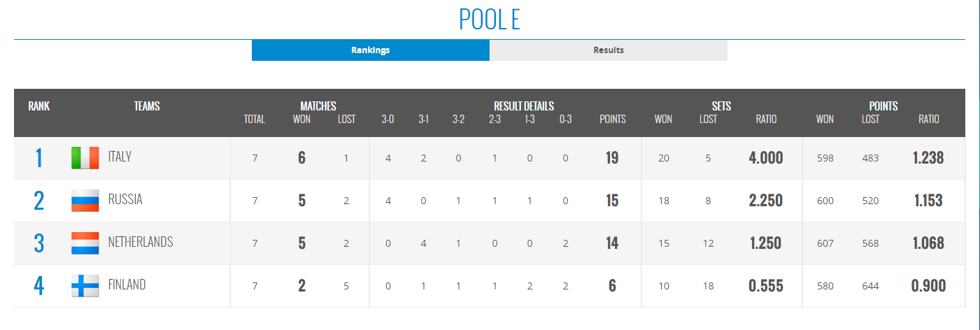The width and height of the screenshot is (980, 330).
Task: Open the Russia team link
Action: point(125,200)
